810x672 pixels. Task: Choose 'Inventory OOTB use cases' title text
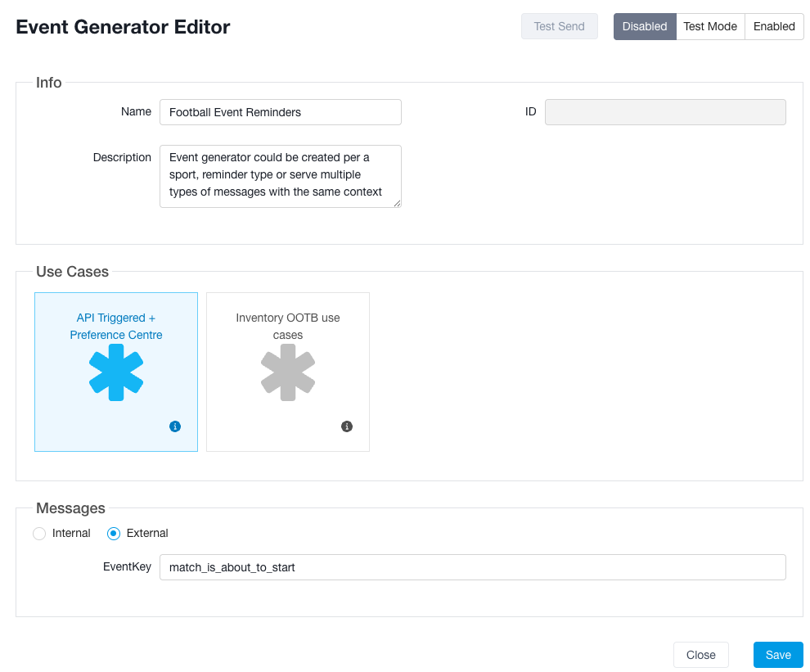(x=288, y=327)
